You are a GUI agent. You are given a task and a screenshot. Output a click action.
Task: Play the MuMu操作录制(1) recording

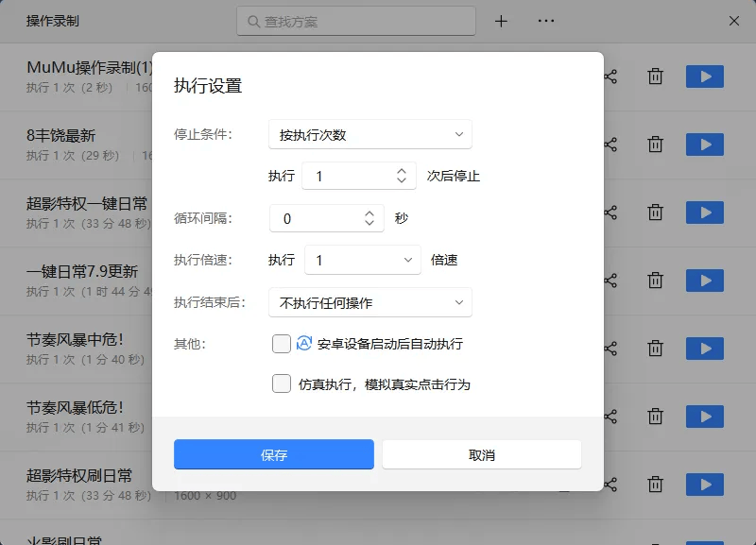pyautogui.click(x=704, y=77)
